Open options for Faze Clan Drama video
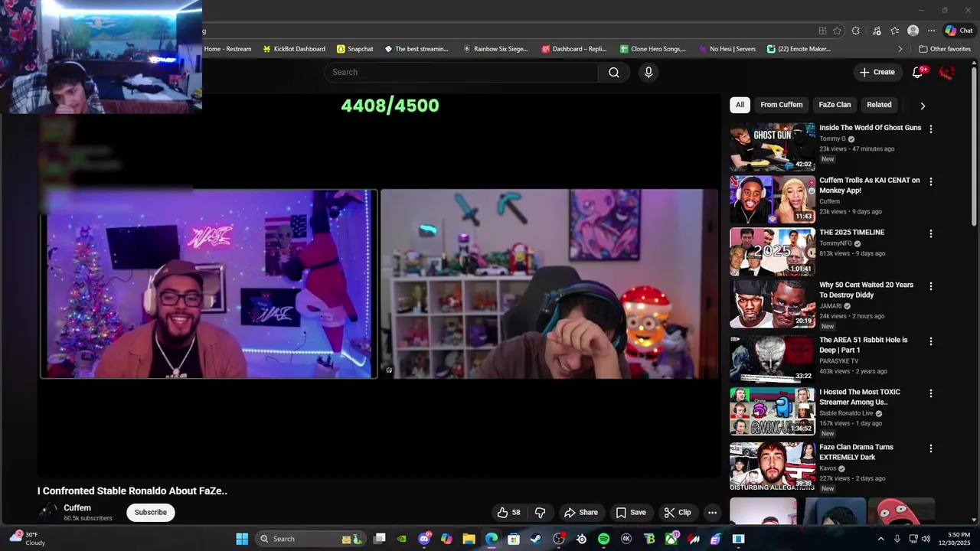This screenshot has width=980, height=551. [x=931, y=448]
